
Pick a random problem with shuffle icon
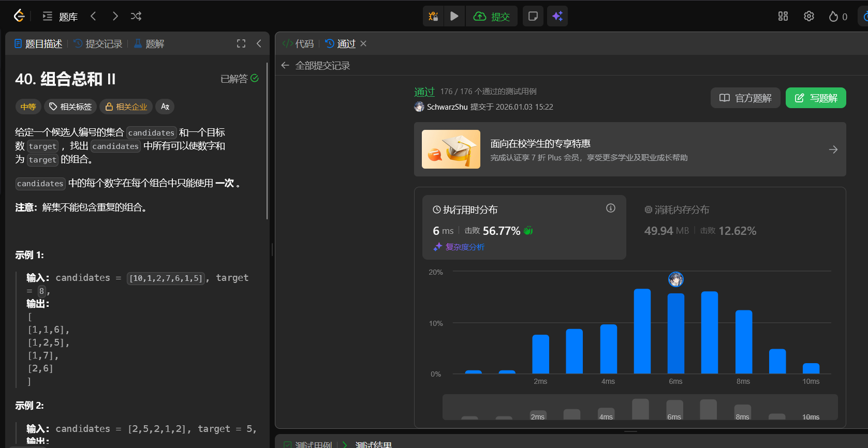(x=136, y=16)
